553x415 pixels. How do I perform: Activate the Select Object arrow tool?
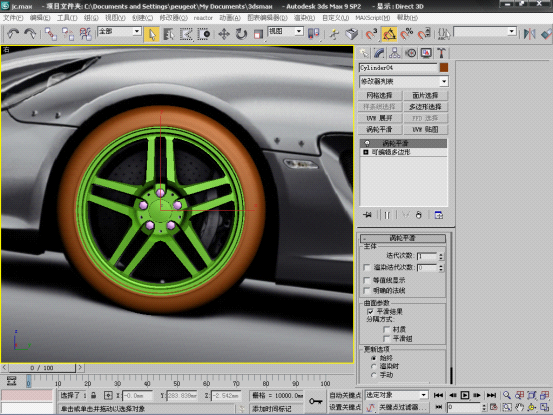tap(152, 34)
